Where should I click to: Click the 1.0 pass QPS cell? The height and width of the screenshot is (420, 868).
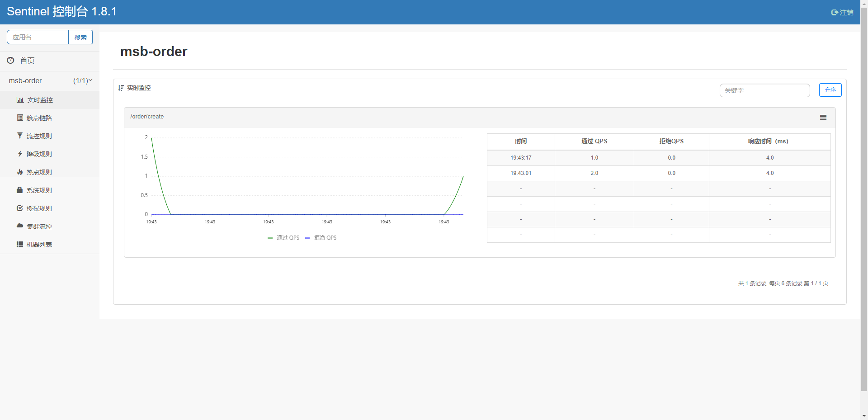(594, 158)
